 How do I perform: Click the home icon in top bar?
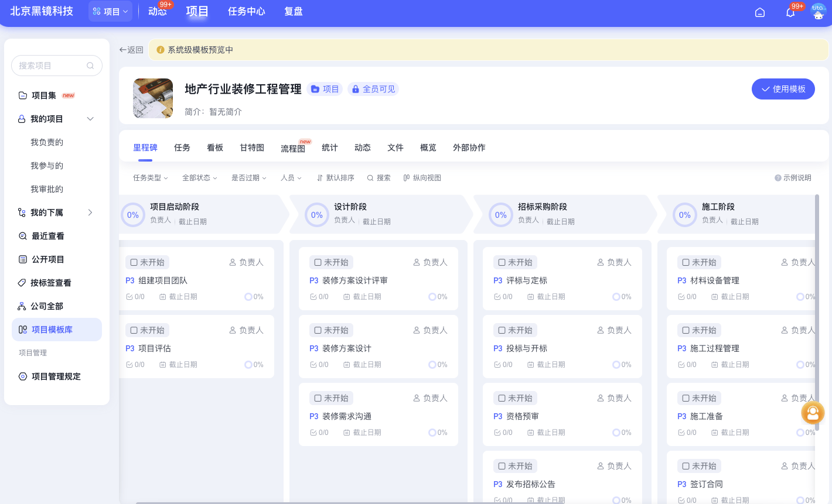[760, 12]
